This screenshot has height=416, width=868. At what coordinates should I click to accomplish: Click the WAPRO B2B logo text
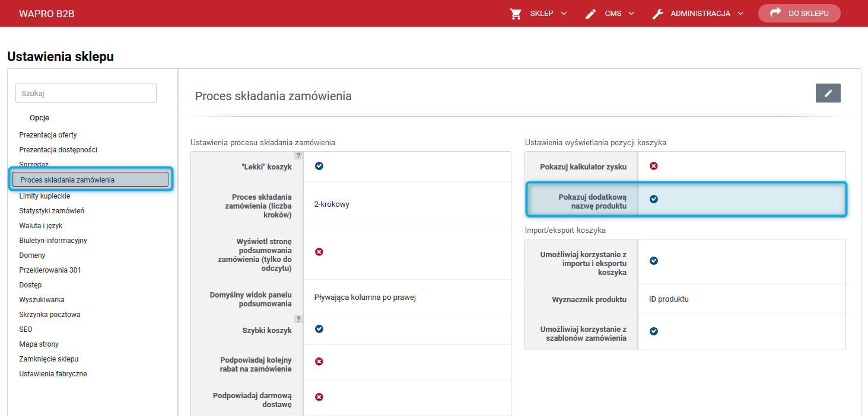(47, 13)
